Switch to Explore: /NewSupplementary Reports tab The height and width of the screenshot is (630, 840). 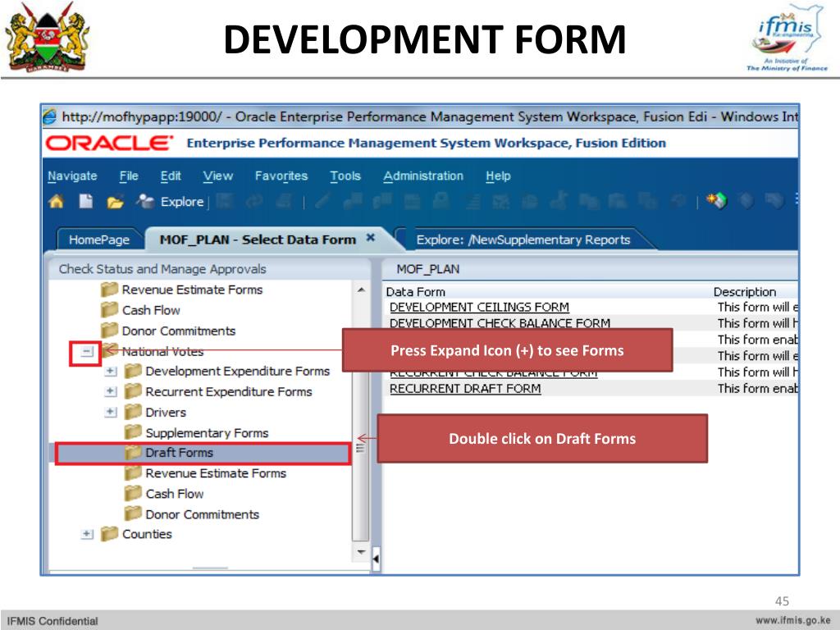(523, 240)
